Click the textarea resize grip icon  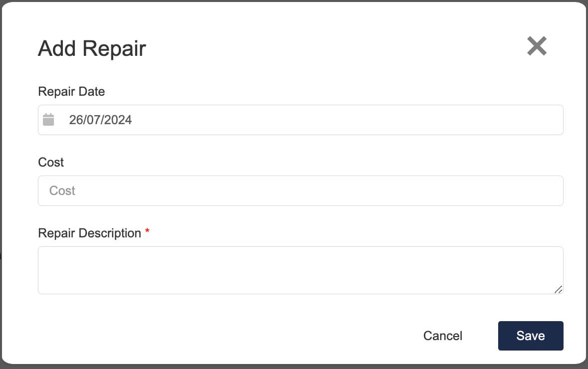click(x=558, y=289)
